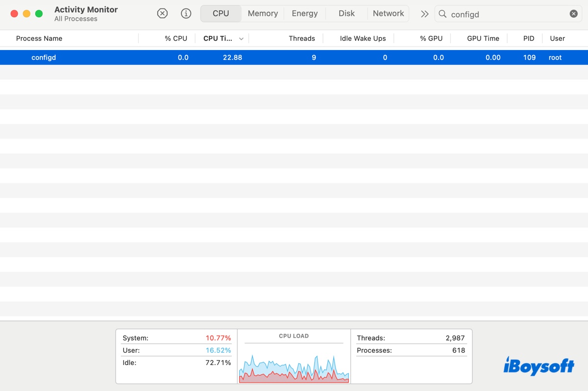Viewport: 588px width, 391px height.
Task: Switch to the Memory tab
Action: 263,14
